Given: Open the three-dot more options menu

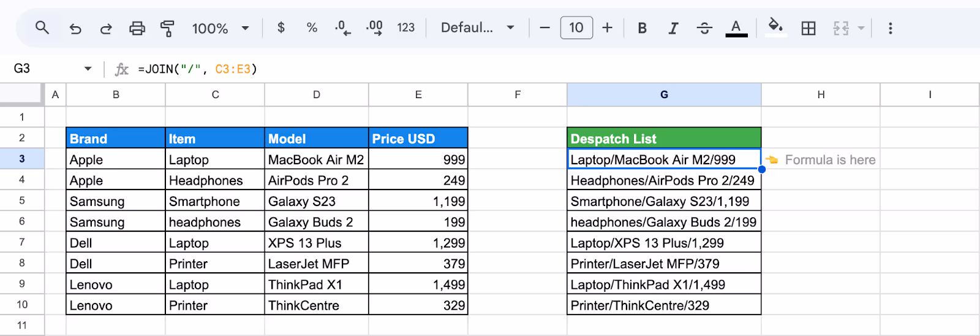Looking at the screenshot, I should click(890, 28).
